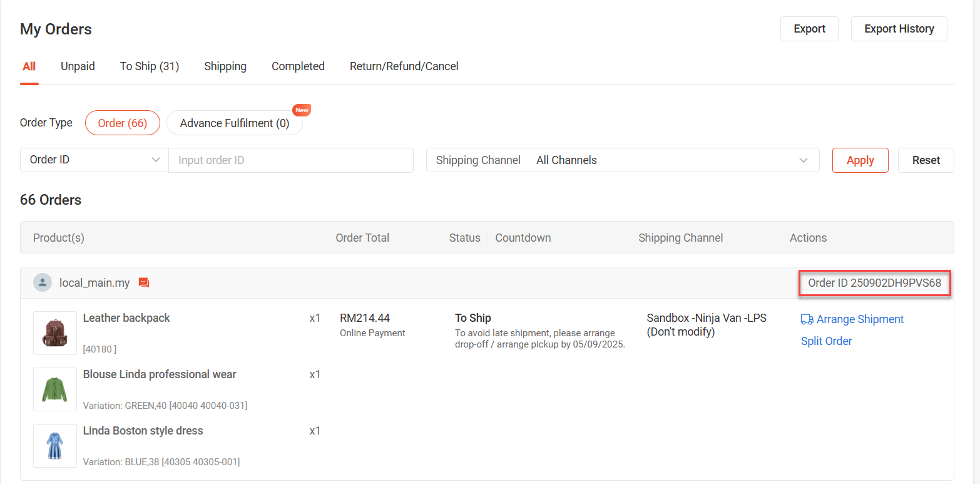Open the Completed orders tab
This screenshot has width=980, height=484.
coord(298,66)
